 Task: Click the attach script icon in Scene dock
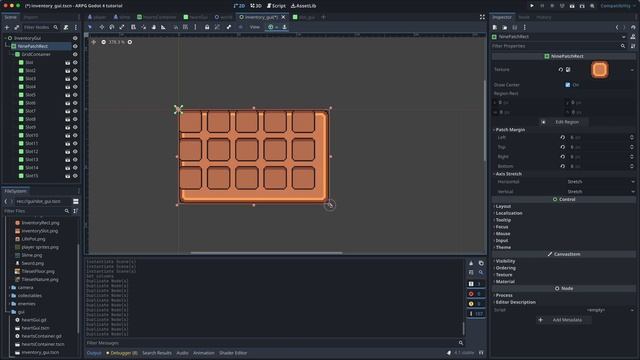(66, 27)
